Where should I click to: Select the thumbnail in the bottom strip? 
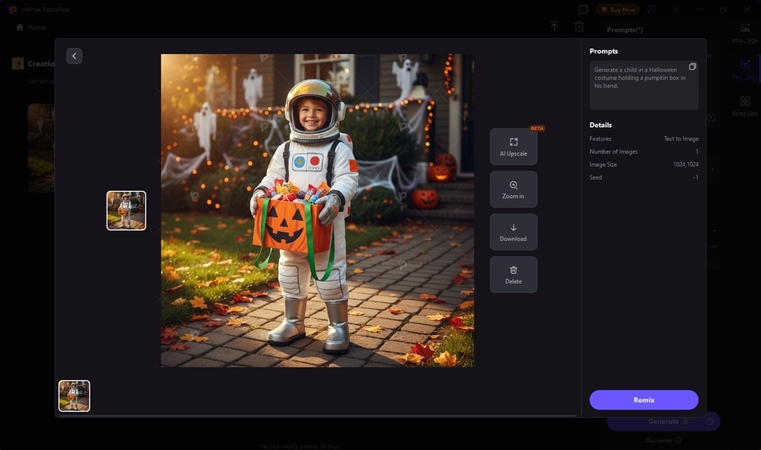click(74, 396)
